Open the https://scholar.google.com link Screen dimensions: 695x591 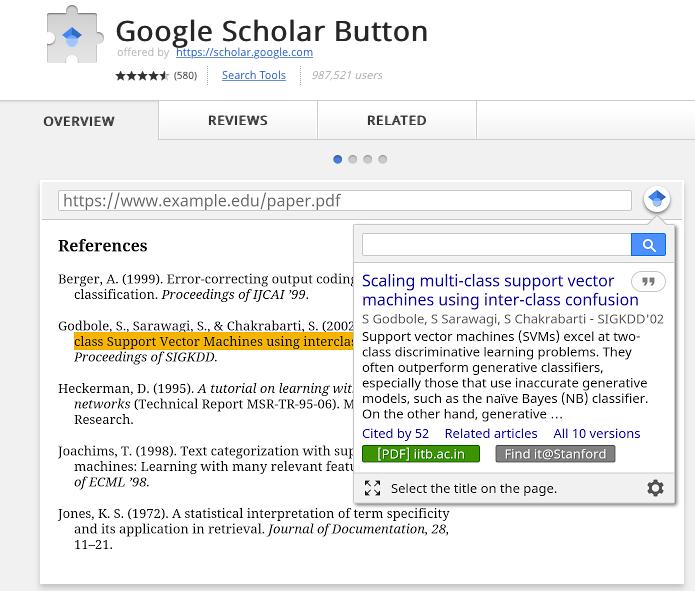[244, 52]
